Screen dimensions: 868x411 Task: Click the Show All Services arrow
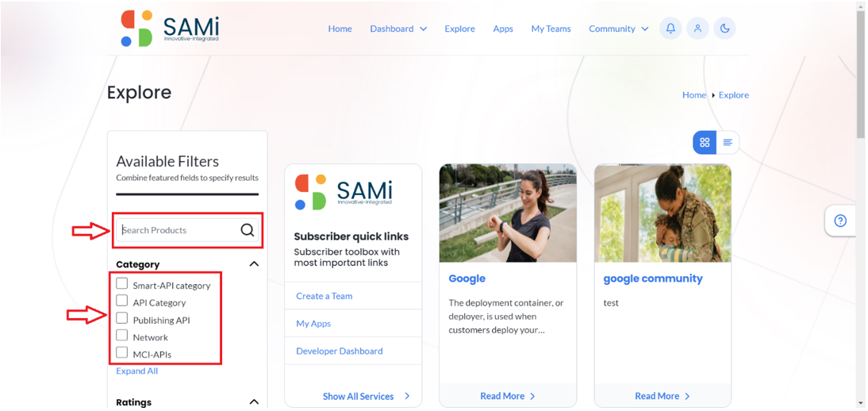coord(407,396)
